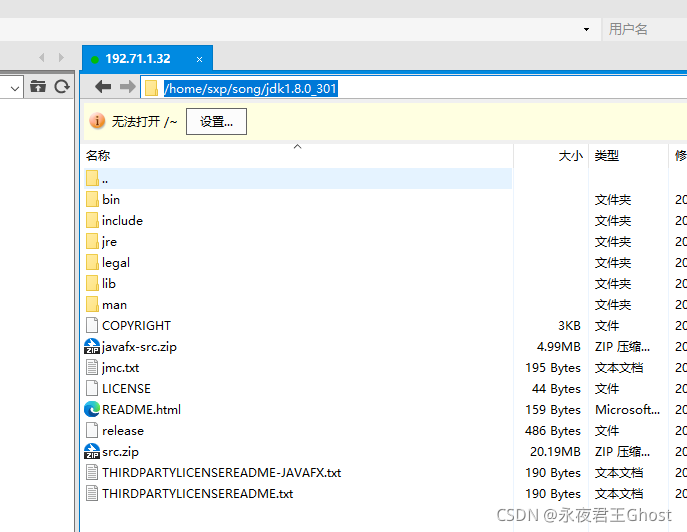Click the jmc.txt document icon

click(92, 367)
